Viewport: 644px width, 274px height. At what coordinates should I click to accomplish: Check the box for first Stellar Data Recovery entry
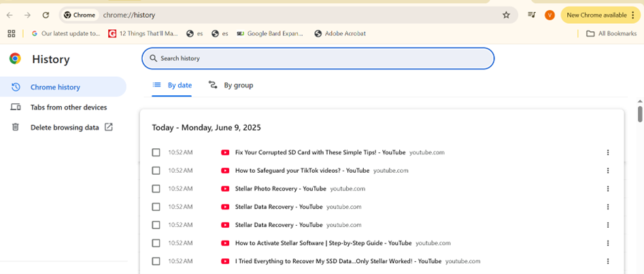pyautogui.click(x=156, y=207)
